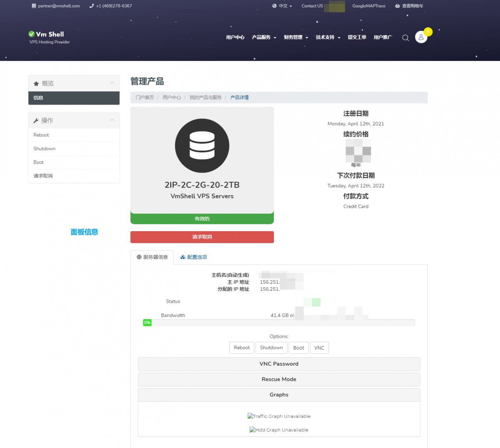Click the Monday, April 12th, 2021 date
This screenshot has height=448, width=500.
tap(356, 124)
